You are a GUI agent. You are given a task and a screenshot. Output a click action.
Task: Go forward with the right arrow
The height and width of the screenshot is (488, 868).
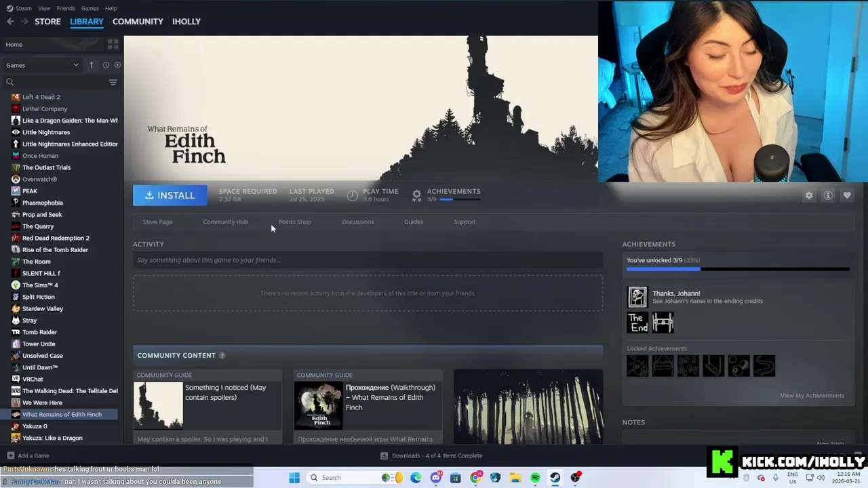24,22
